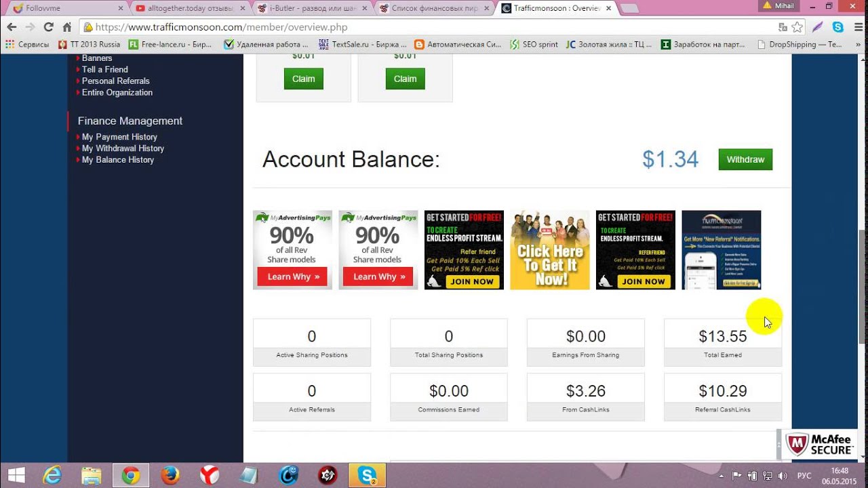Click the browser forward arrow
Image resolution: width=868 pixels, height=488 pixels.
(30, 27)
